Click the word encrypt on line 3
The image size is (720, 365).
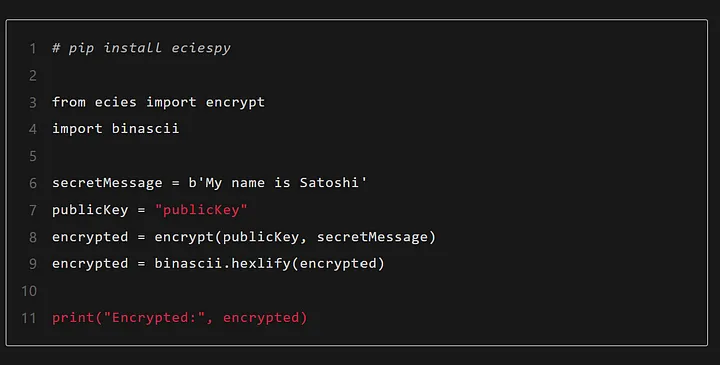pyautogui.click(x=235, y=102)
